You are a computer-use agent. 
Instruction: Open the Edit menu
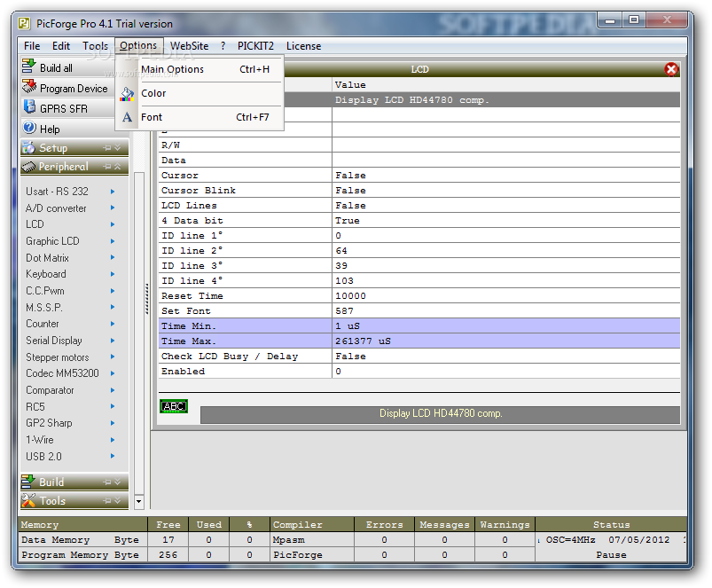(x=61, y=46)
